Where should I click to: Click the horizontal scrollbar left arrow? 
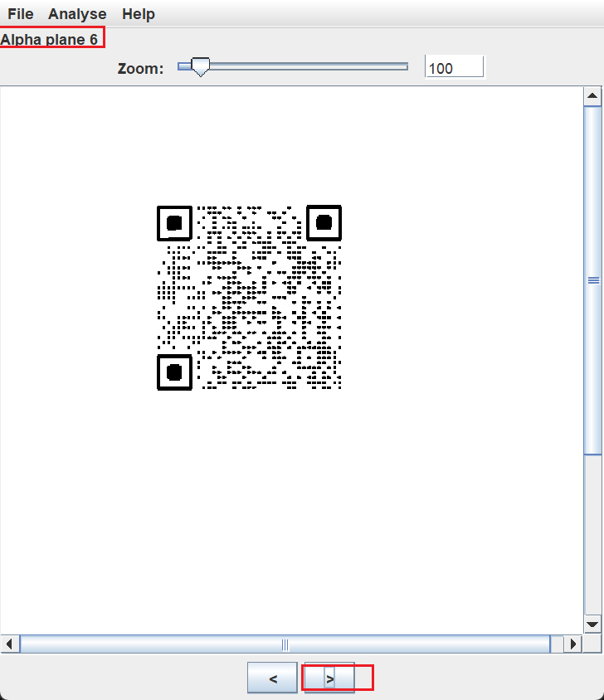pyautogui.click(x=9, y=644)
